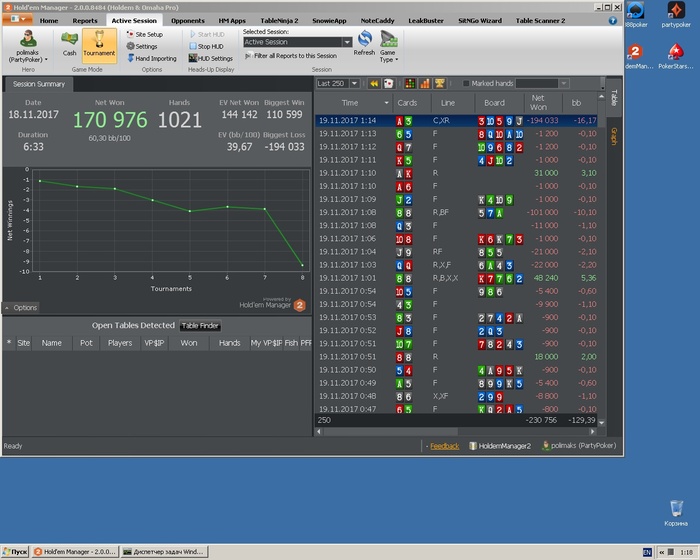Switch to the vertical Table side tab
The height and width of the screenshot is (560, 700).
pos(614,98)
